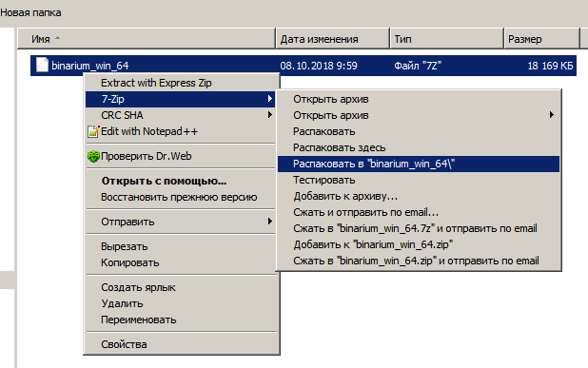Click the Новая папка folder title
The width and height of the screenshot is (588, 368).
[30, 12]
